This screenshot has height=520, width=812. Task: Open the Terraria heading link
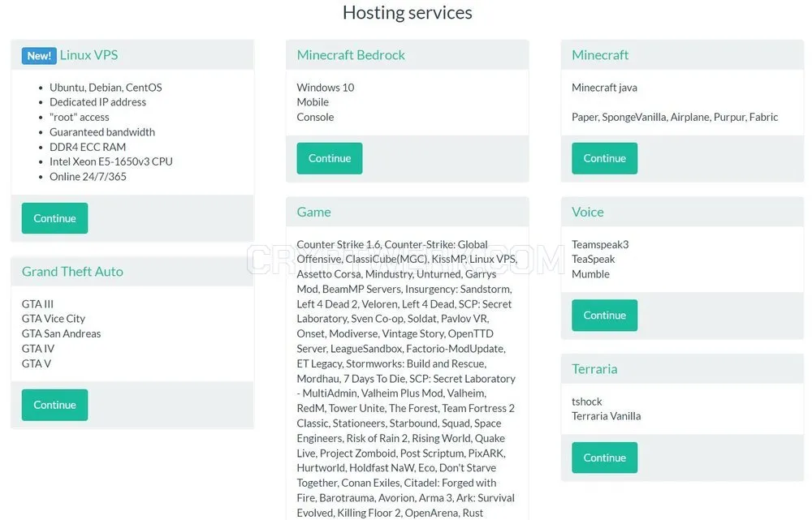(x=594, y=369)
